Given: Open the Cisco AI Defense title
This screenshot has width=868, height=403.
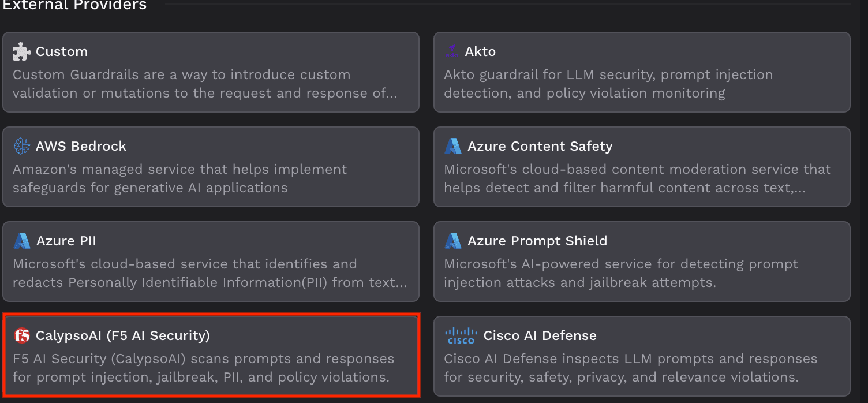Looking at the screenshot, I should tap(540, 335).
